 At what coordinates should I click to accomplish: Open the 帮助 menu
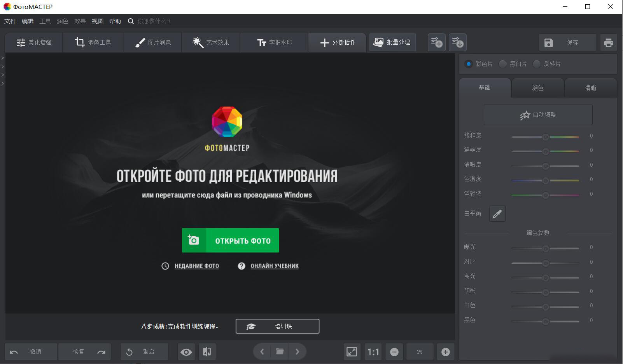pos(115,21)
